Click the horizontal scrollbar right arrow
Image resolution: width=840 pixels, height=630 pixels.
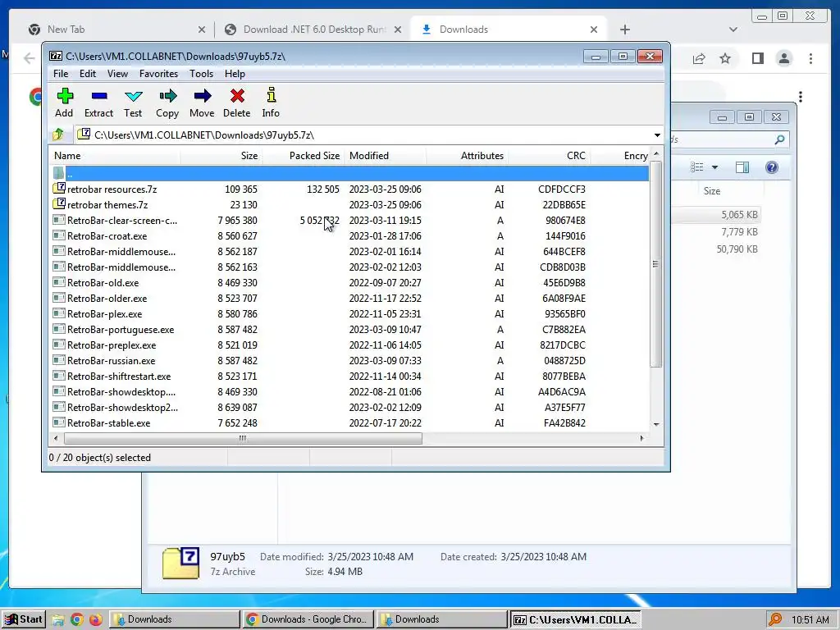pos(641,438)
